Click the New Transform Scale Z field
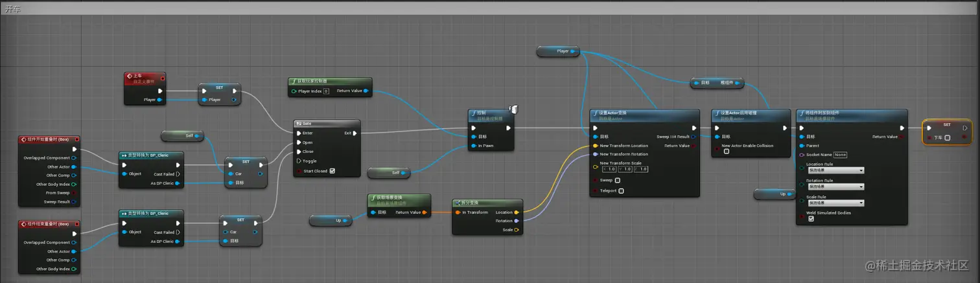Screen dimensions: 980x283 pos(641,169)
